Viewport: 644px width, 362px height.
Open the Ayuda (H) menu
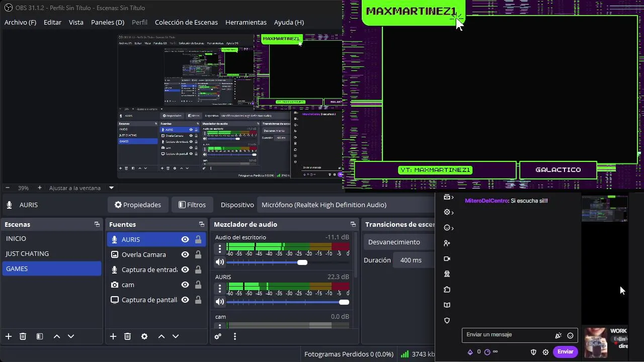coord(289,22)
